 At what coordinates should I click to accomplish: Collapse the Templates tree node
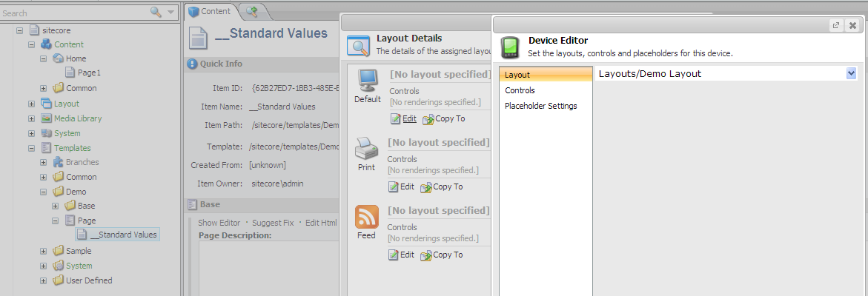click(32, 148)
